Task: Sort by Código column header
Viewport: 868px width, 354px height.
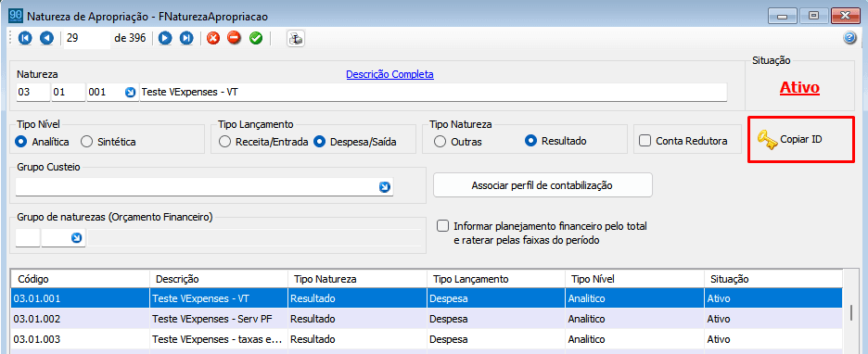Action: pyautogui.click(x=81, y=279)
